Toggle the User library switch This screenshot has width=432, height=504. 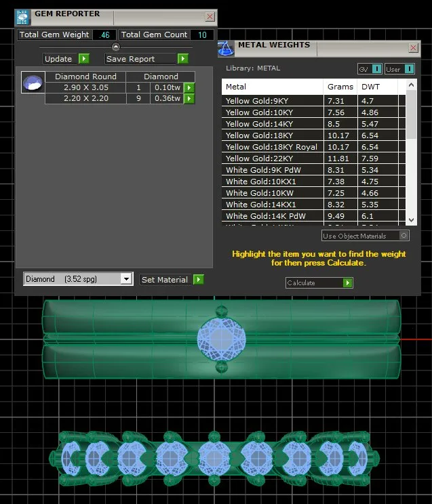[409, 69]
